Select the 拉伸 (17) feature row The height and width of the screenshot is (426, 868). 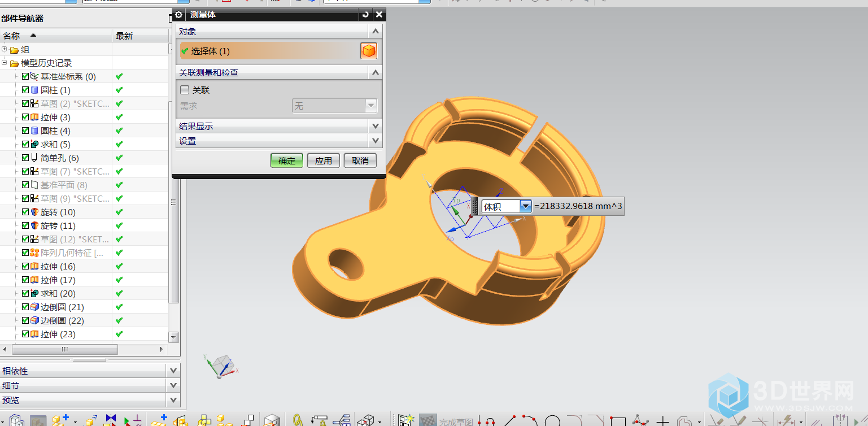[84, 280]
